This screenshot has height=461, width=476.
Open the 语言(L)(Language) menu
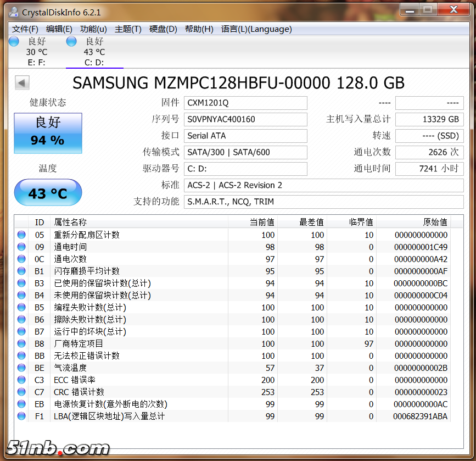pos(256,29)
